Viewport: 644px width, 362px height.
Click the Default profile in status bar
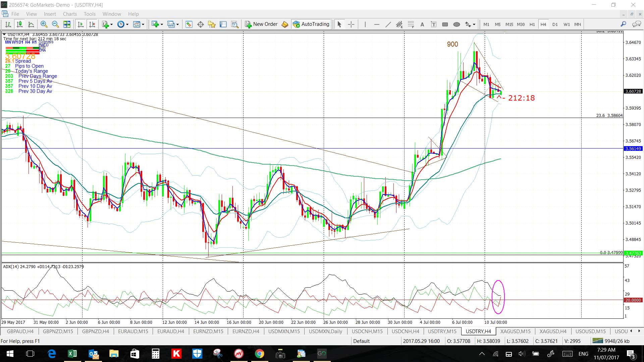pyautogui.click(x=361, y=341)
